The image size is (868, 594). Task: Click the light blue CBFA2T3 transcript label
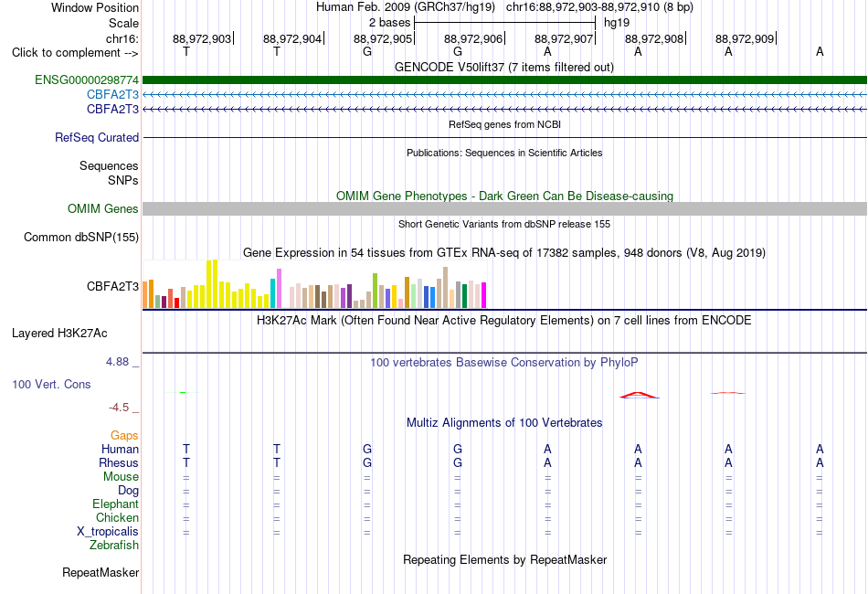click(x=112, y=95)
